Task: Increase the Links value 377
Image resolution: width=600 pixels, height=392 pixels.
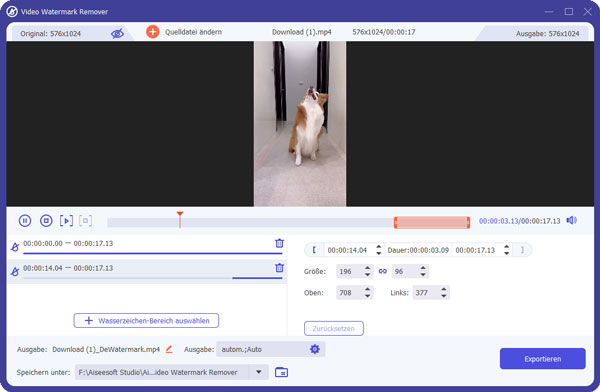Action: [x=444, y=289]
